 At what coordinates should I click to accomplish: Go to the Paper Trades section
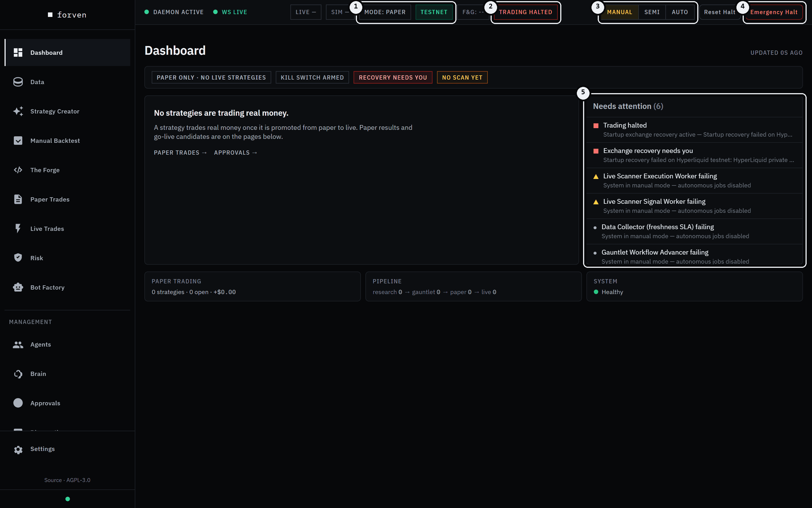[x=67, y=199]
